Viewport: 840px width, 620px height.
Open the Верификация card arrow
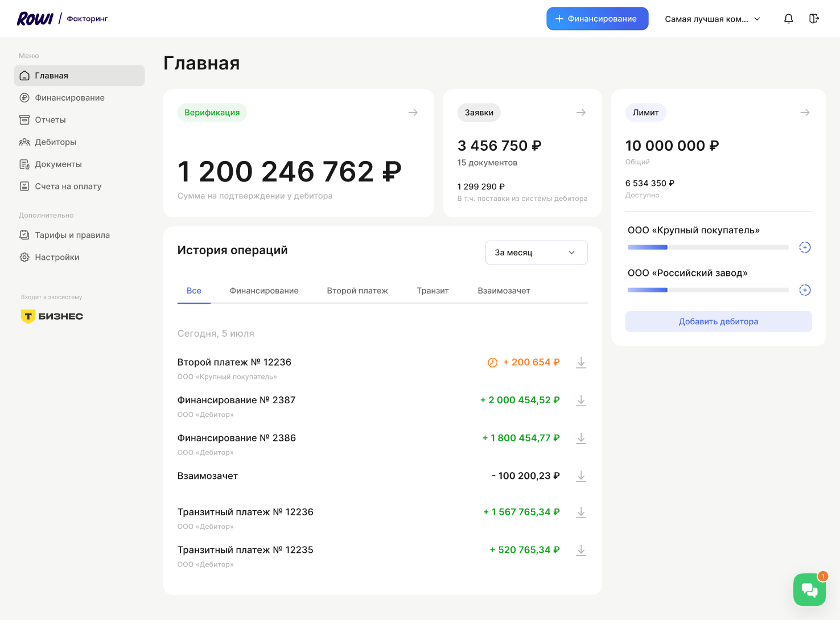(x=413, y=113)
